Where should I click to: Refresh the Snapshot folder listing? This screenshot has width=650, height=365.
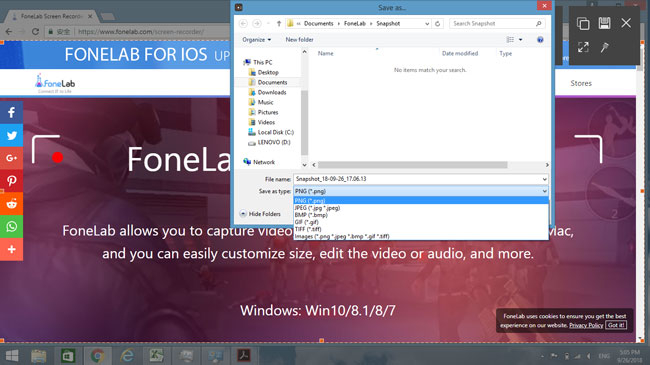pyautogui.click(x=437, y=24)
